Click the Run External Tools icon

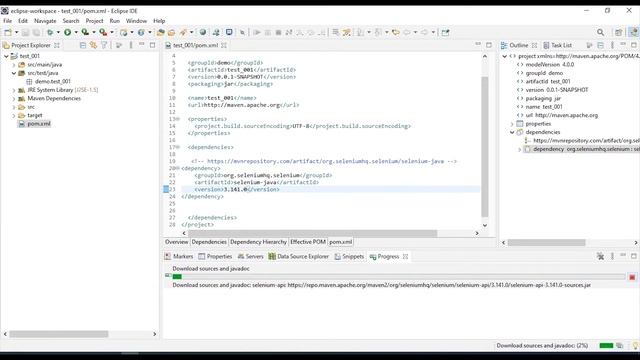pyautogui.click(x=103, y=32)
